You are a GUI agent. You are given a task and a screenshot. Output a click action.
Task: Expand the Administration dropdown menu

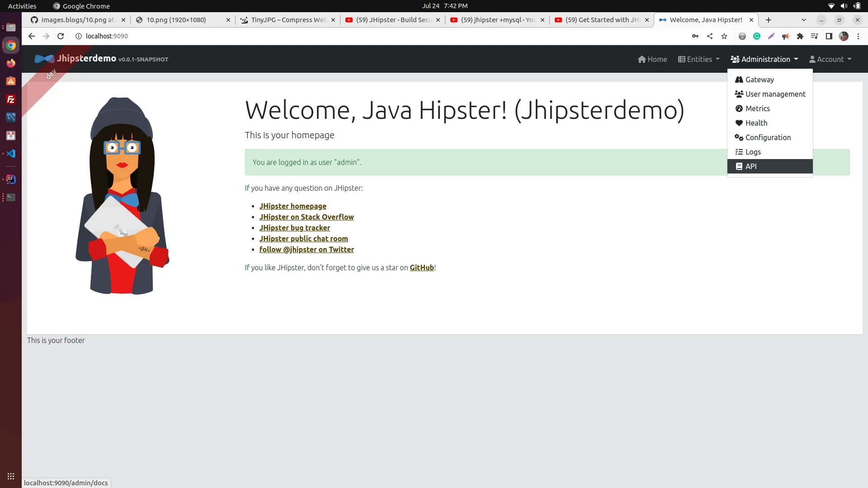click(x=764, y=59)
